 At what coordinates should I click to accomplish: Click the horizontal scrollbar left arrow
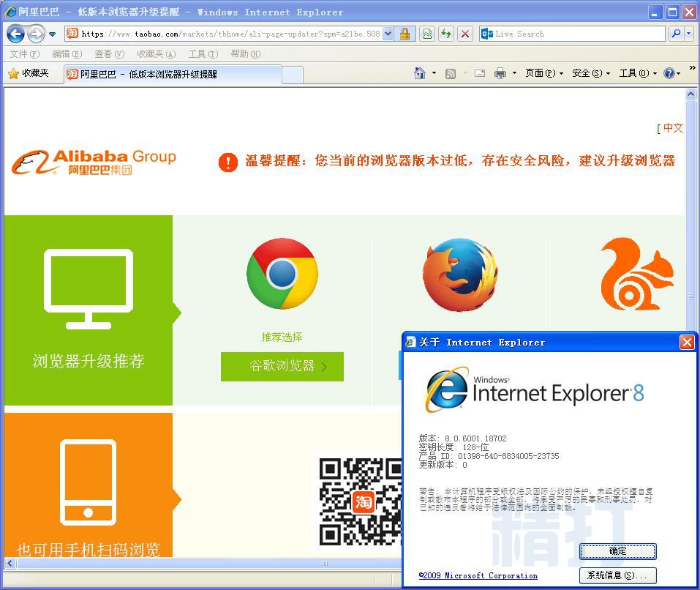click(x=10, y=564)
